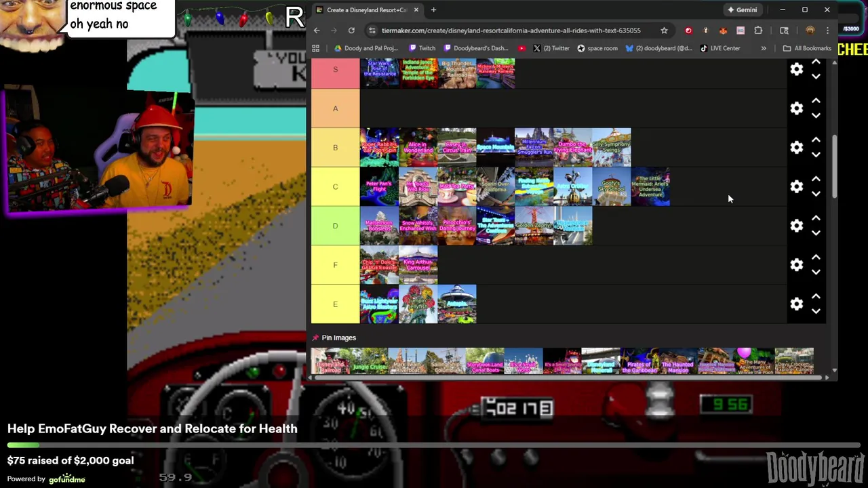Image resolution: width=868 pixels, height=488 pixels.
Task: Go back in the browser
Action: [317, 30]
